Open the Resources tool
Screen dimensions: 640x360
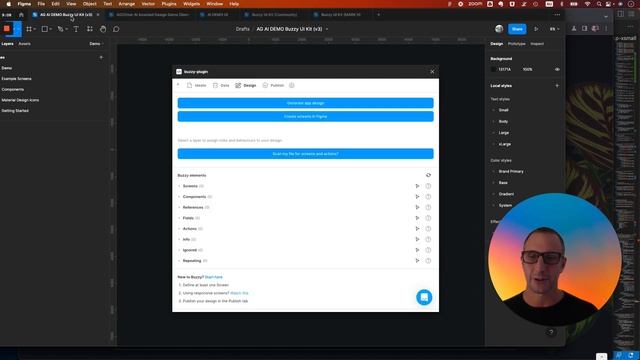pos(90,29)
